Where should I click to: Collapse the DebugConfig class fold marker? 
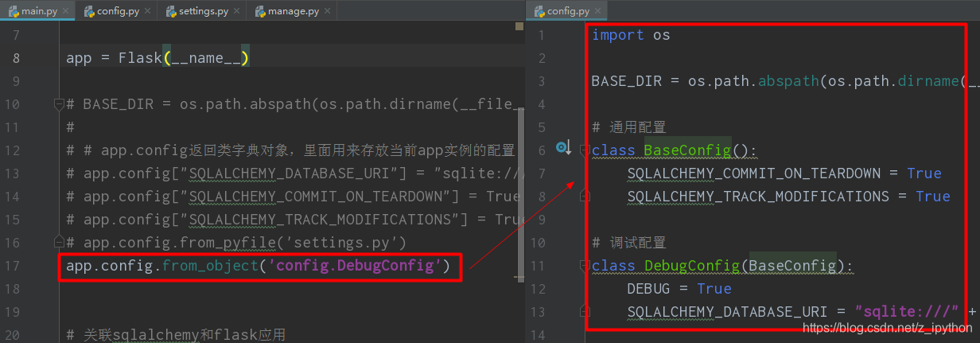click(585, 264)
